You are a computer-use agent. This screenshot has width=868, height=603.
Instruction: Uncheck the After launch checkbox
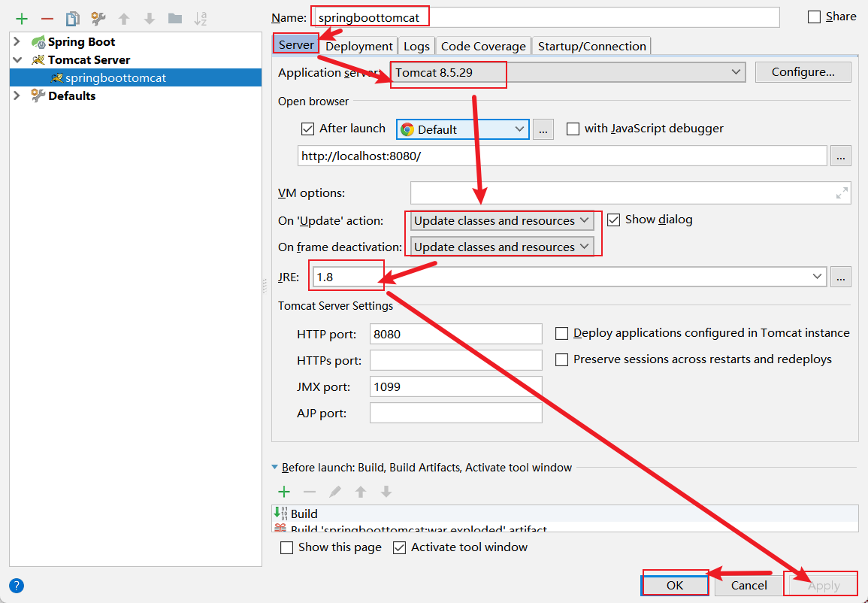[308, 129]
